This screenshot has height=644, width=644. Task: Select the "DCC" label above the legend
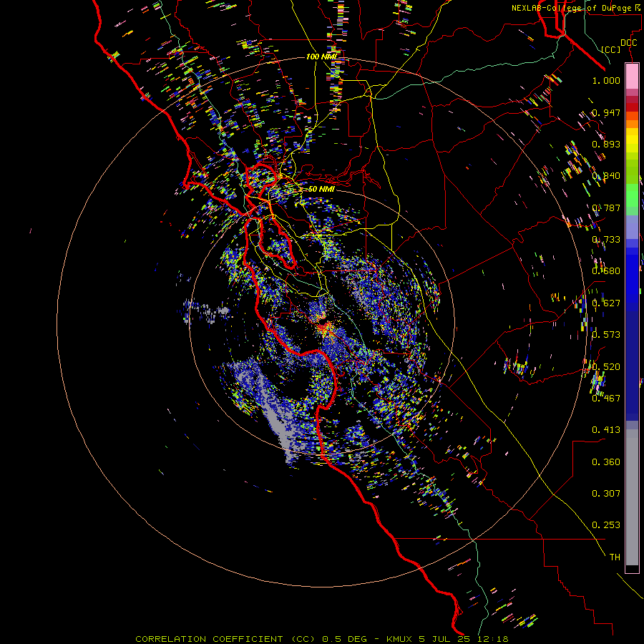point(628,43)
